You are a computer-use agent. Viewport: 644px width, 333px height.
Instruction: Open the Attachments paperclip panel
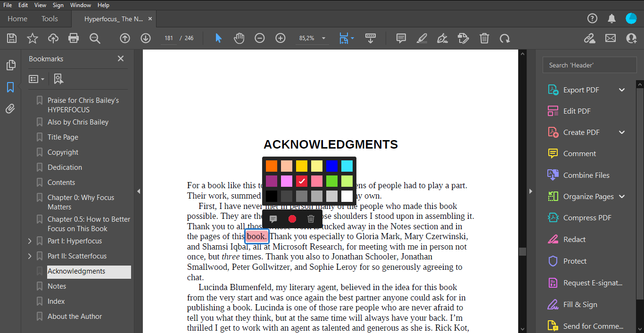[x=10, y=109]
